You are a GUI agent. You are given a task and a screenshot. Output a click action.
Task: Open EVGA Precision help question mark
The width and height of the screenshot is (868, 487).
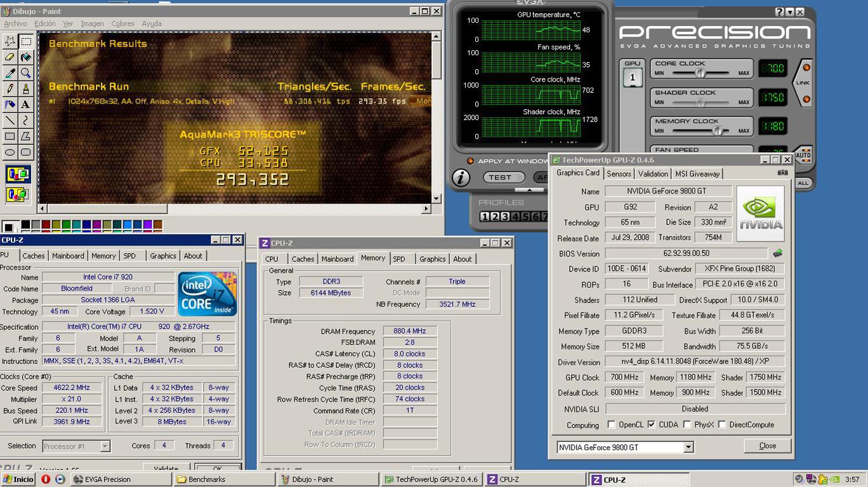[x=780, y=12]
